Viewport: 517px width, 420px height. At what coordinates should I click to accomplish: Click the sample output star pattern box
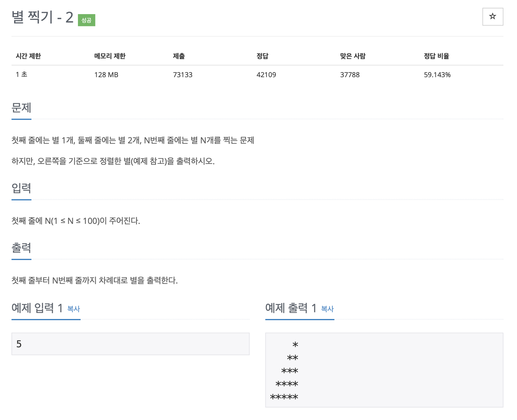[384, 370]
